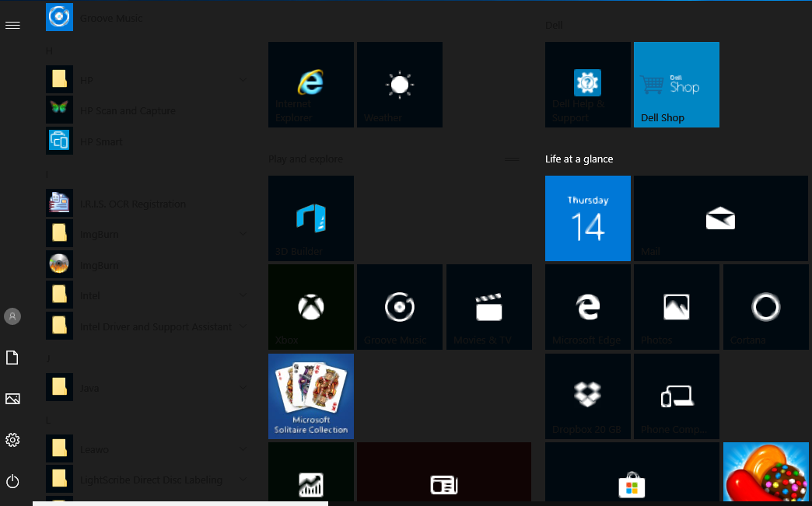Open the Dropbox 20 GB tile
812x506 pixels.
(588, 396)
